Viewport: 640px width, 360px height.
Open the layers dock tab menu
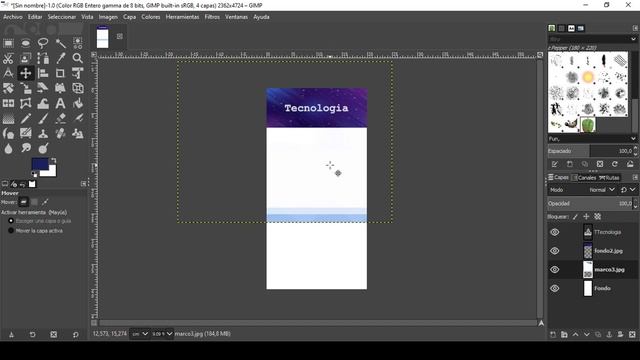635,178
